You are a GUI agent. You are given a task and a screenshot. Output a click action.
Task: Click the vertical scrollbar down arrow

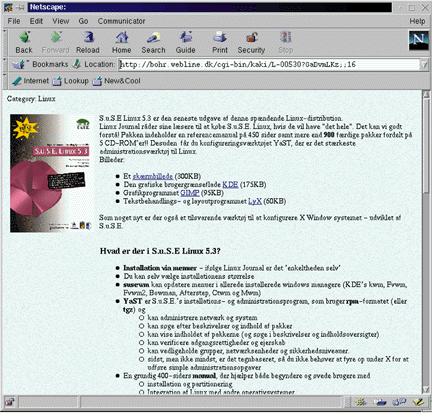(426, 389)
